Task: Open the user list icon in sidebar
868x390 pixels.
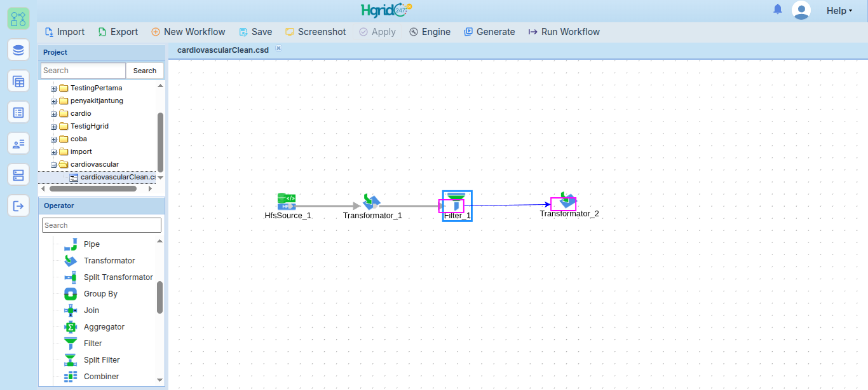Action: click(x=18, y=143)
